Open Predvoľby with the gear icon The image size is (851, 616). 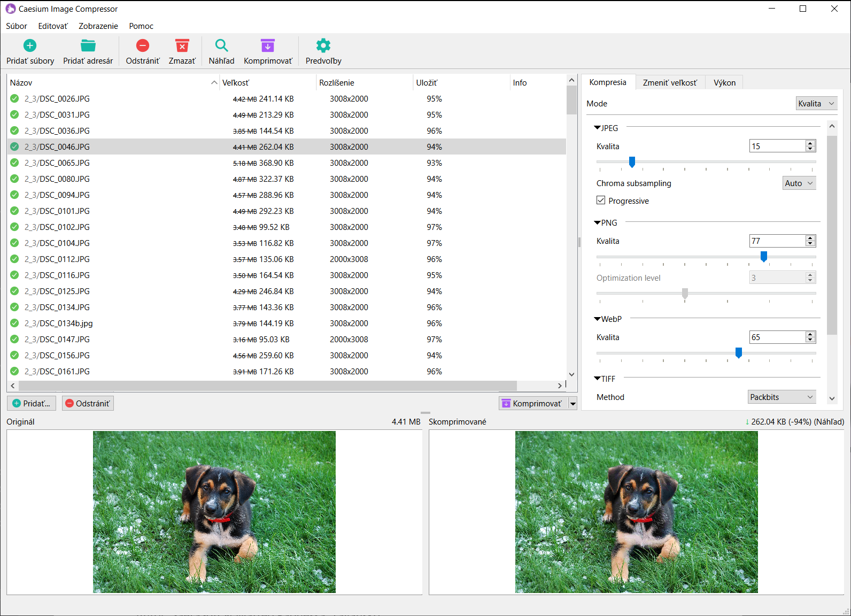pos(323,46)
